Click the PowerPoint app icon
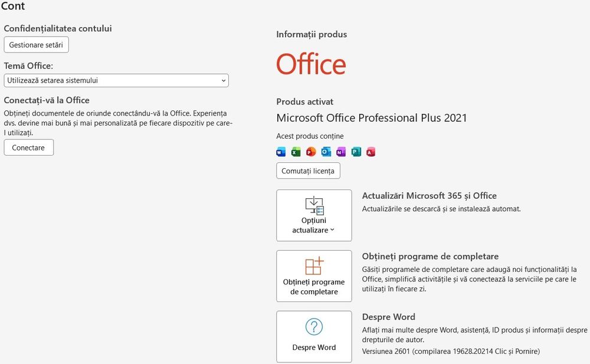This screenshot has height=364, width=590. [311, 152]
